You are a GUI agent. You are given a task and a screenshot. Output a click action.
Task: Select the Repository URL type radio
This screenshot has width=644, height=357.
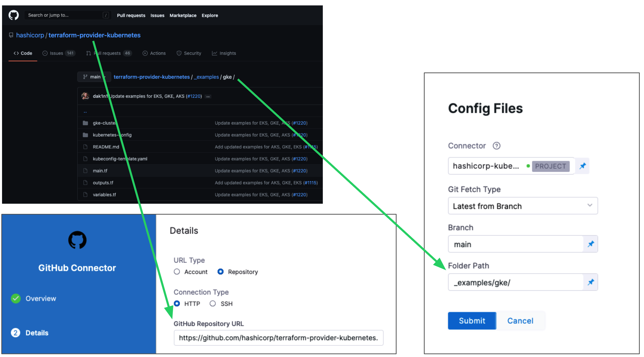click(x=221, y=272)
